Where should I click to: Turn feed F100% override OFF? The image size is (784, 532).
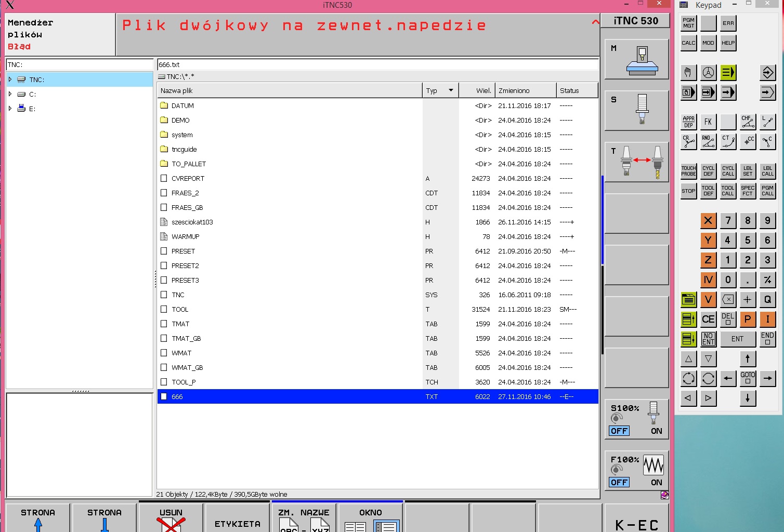619,482
